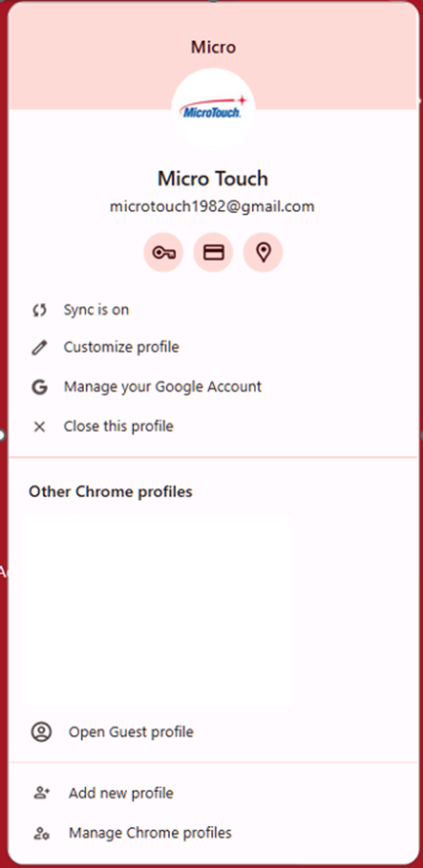The height and width of the screenshot is (868, 423).
Task: Click the Guest profile person icon
Action: [41, 732]
